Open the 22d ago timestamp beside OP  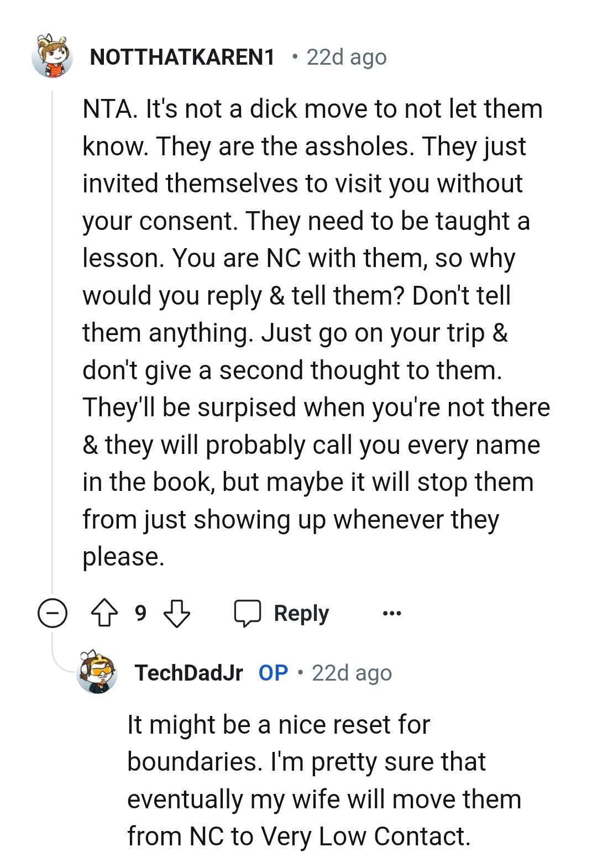(352, 673)
